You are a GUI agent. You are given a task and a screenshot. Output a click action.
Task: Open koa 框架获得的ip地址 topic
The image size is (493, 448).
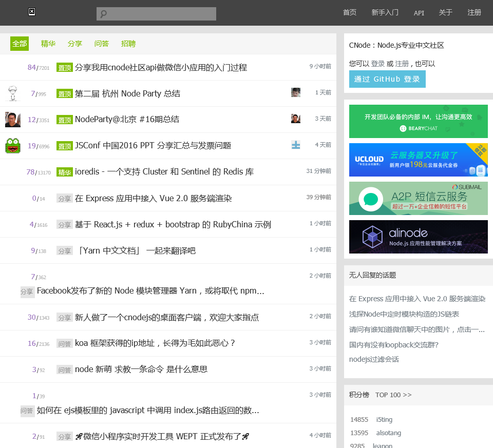tap(155, 343)
